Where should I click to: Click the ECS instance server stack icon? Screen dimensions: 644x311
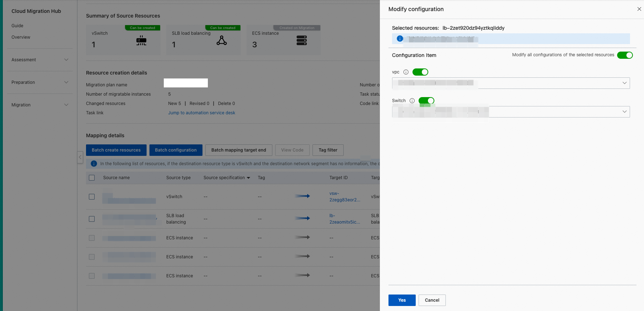pos(302,40)
